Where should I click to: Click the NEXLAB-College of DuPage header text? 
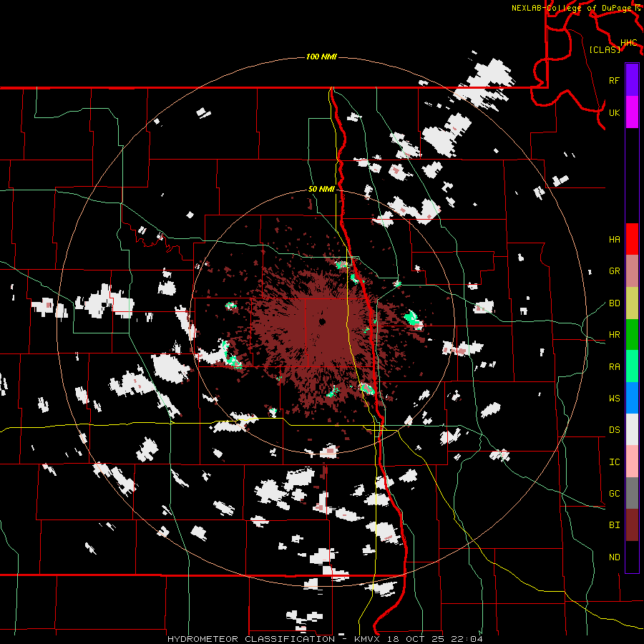pyautogui.click(x=571, y=8)
